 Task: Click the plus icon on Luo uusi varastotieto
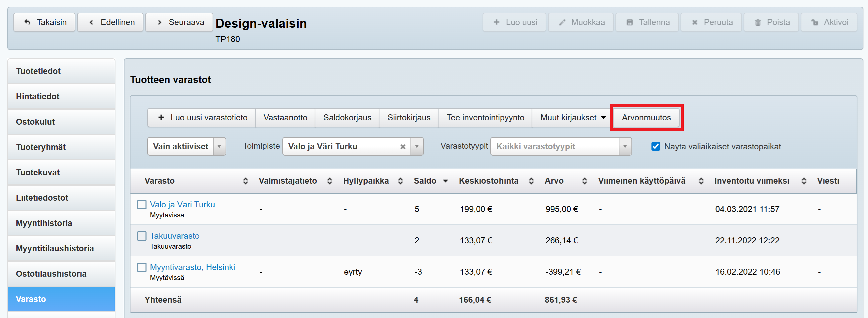pos(161,117)
